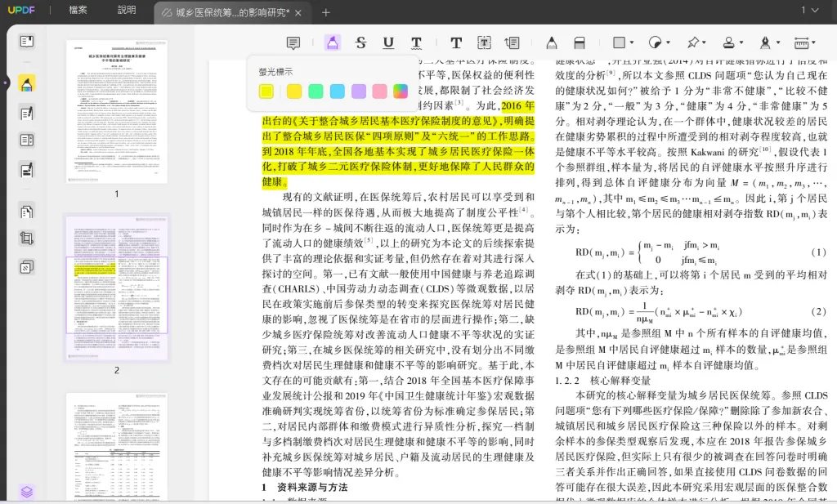
Task: Open the 說明 menu
Action: tap(127, 10)
